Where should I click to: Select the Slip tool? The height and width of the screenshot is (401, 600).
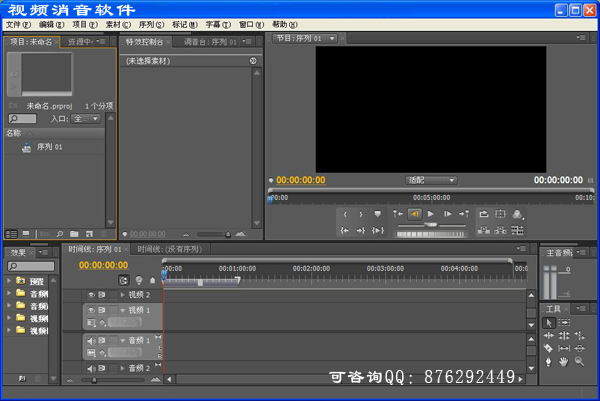[x=564, y=349]
